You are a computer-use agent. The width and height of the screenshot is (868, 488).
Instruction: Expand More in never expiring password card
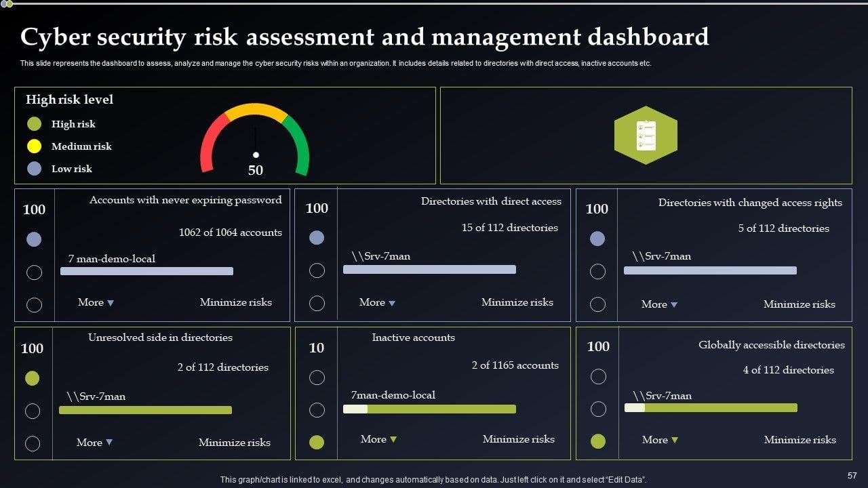point(96,302)
